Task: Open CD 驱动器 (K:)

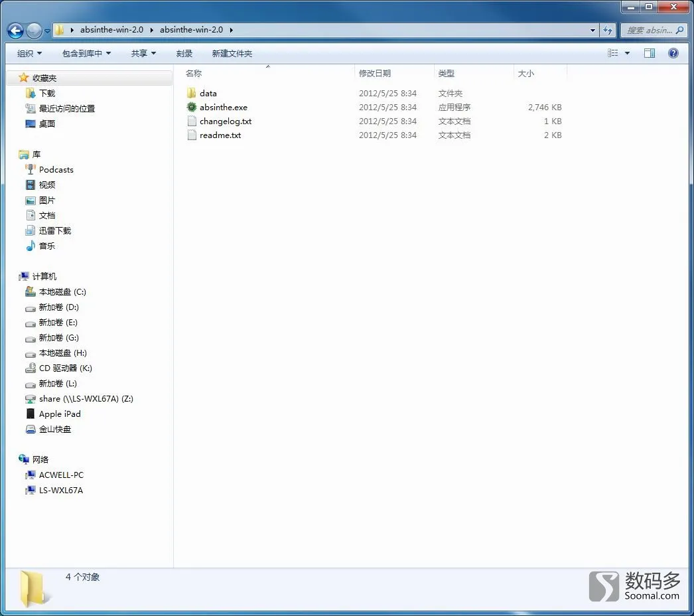Action: (x=66, y=368)
